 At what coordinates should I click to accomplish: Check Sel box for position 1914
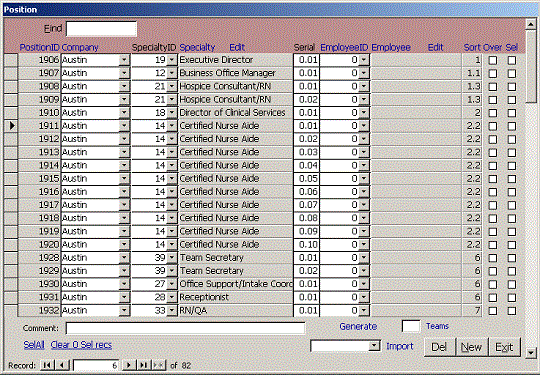pos(512,166)
